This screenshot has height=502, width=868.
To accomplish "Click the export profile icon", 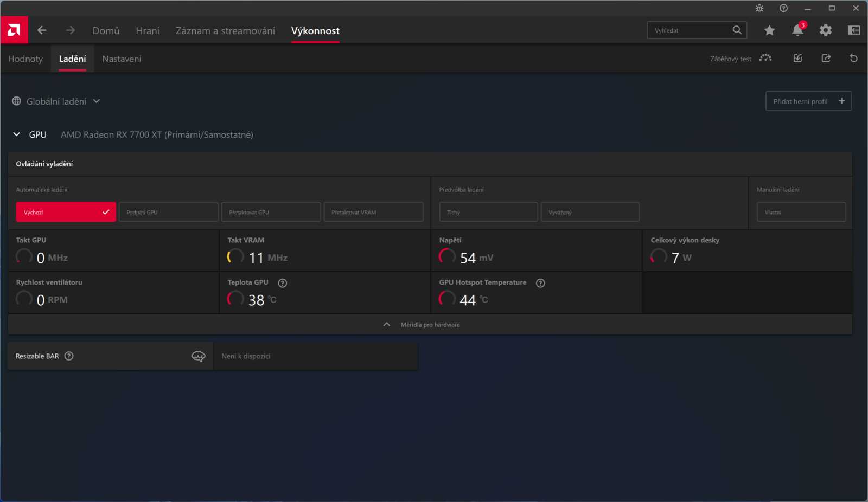I will 826,58.
